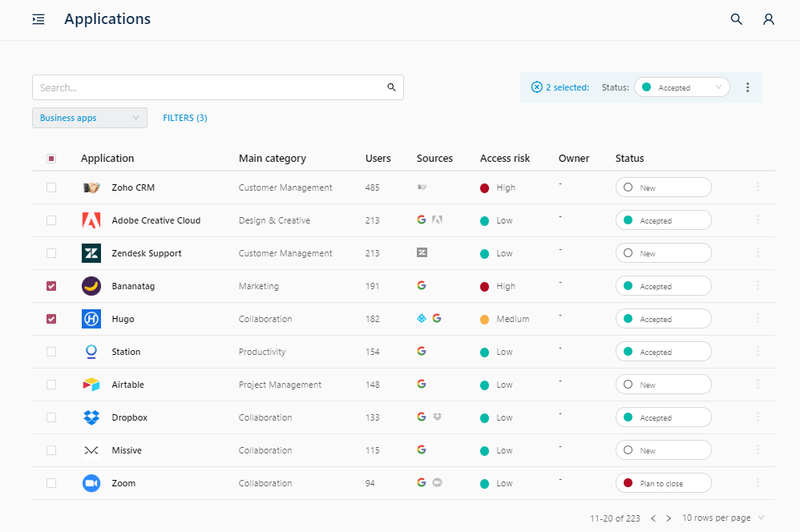The image size is (800, 532).
Task: Click green Low risk dot for Missive
Action: (x=485, y=451)
